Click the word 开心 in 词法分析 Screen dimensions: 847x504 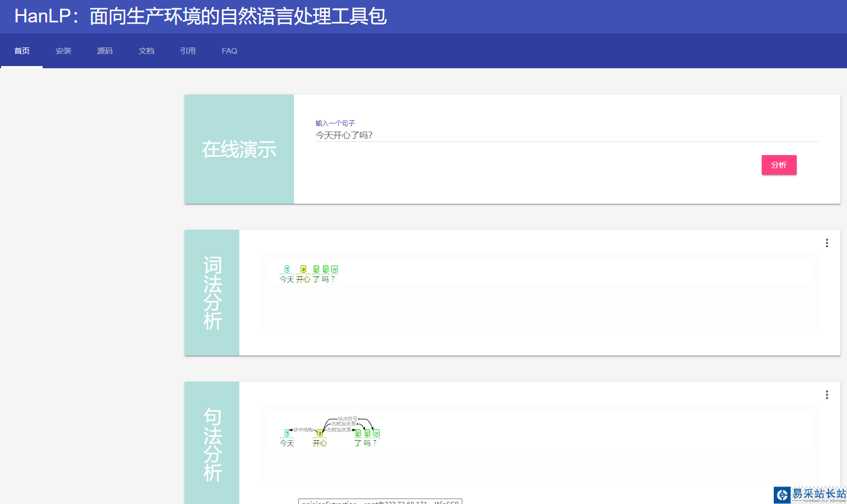click(x=303, y=279)
